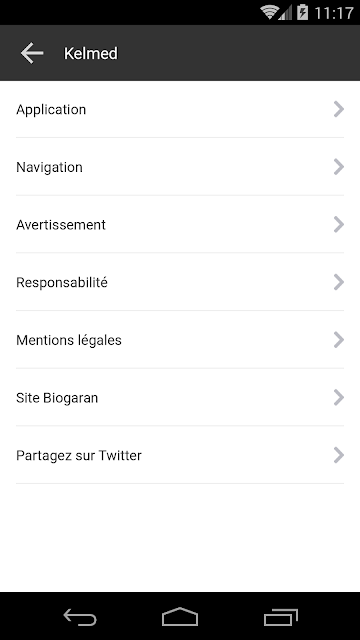
Task: Open the Navigation menu entry
Action: pos(180,167)
